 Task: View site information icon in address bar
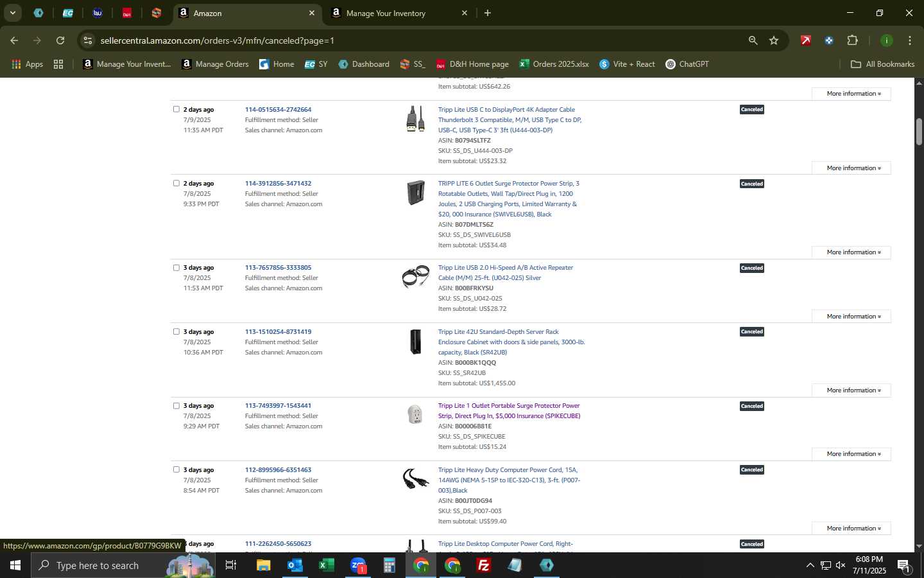click(x=88, y=40)
